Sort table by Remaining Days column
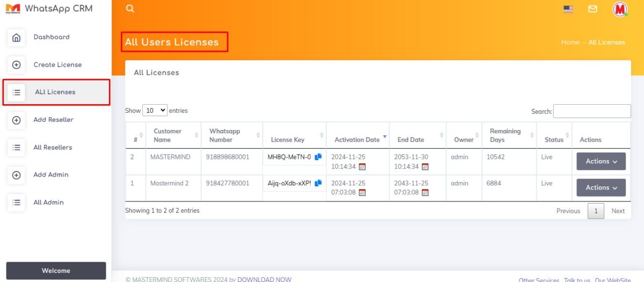 [x=505, y=135]
